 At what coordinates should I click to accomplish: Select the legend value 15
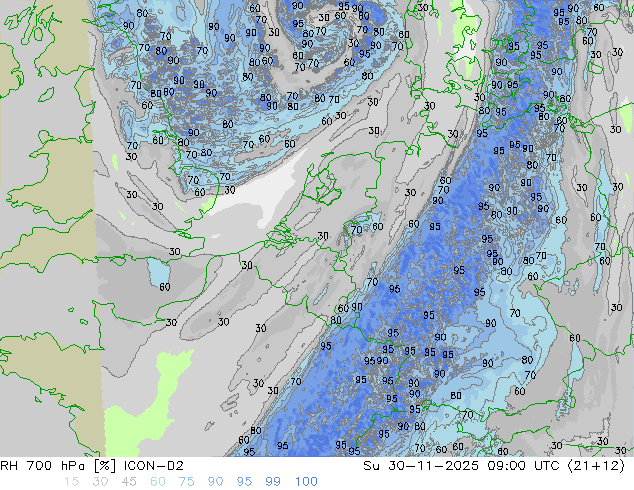[71, 482]
